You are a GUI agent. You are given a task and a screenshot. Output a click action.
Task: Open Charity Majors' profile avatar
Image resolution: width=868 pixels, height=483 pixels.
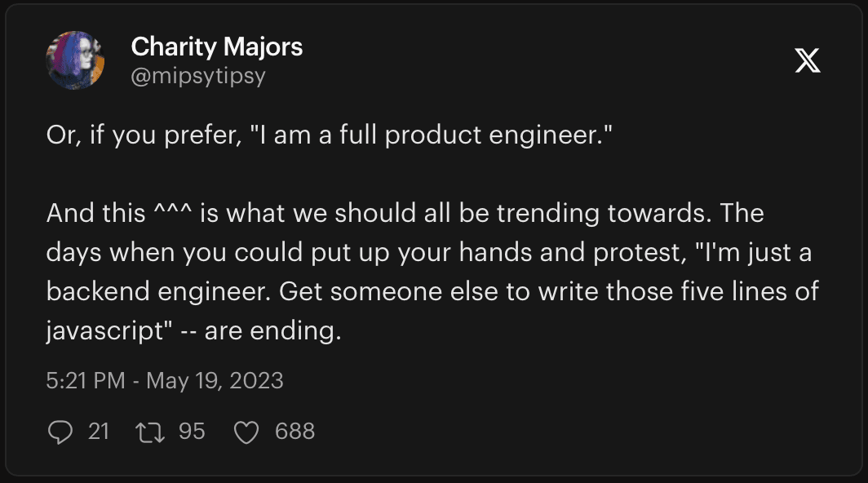[x=75, y=60]
